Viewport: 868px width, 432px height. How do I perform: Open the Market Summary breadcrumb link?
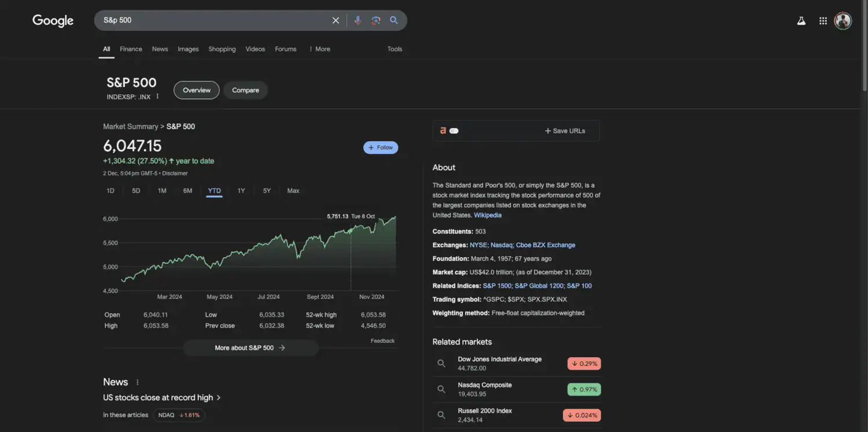pyautogui.click(x=131, y=126)
